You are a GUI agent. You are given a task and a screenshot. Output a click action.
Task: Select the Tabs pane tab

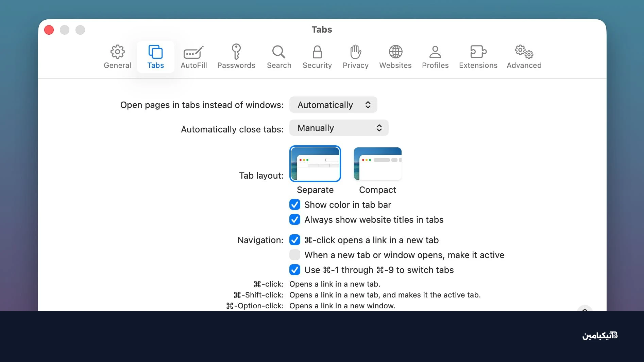point(155,57)
